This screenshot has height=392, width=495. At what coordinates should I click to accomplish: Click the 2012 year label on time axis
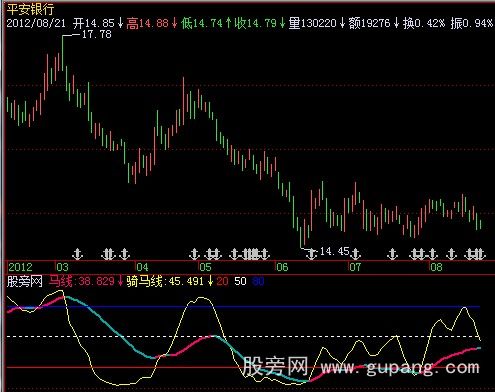[x=20, y=267]
